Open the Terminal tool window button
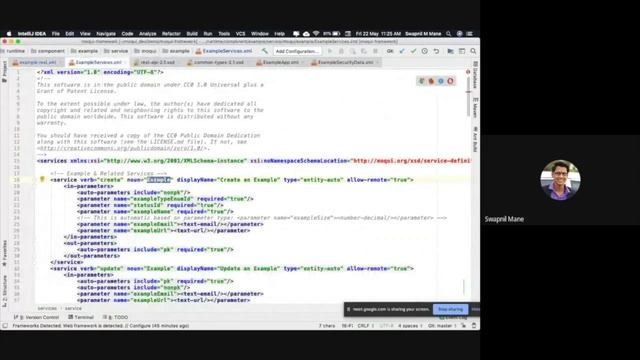 pos(81,317)
